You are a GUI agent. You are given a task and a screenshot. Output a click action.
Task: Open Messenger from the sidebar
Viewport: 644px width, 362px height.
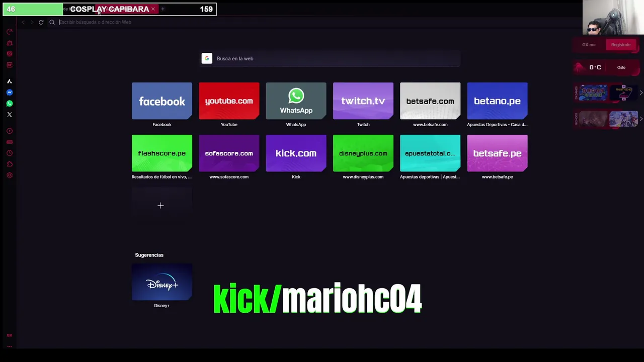click(x=9, y=92)
